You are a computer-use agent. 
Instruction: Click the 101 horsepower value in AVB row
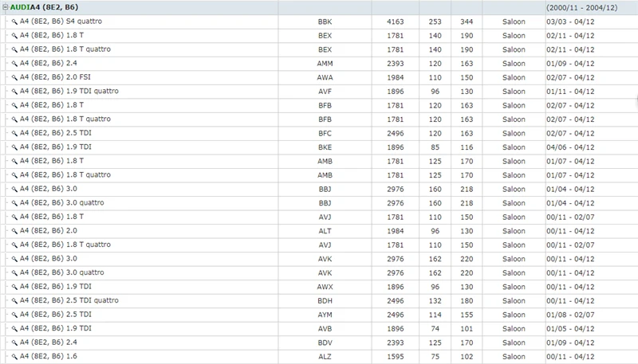point(467,329)
